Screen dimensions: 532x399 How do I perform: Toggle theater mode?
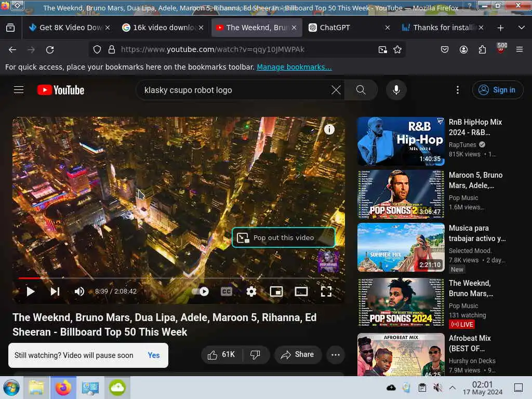[x=301, y=291]
